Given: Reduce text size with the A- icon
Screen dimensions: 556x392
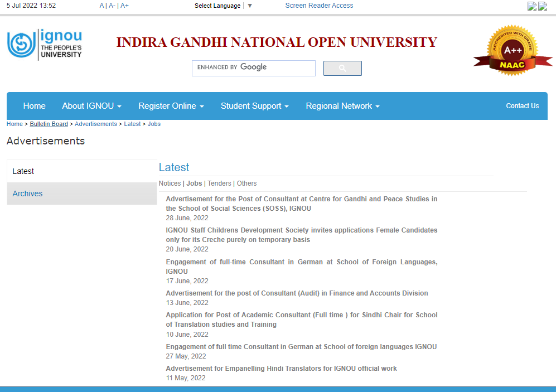Looking at the screenshot, I should coord(112,5).
